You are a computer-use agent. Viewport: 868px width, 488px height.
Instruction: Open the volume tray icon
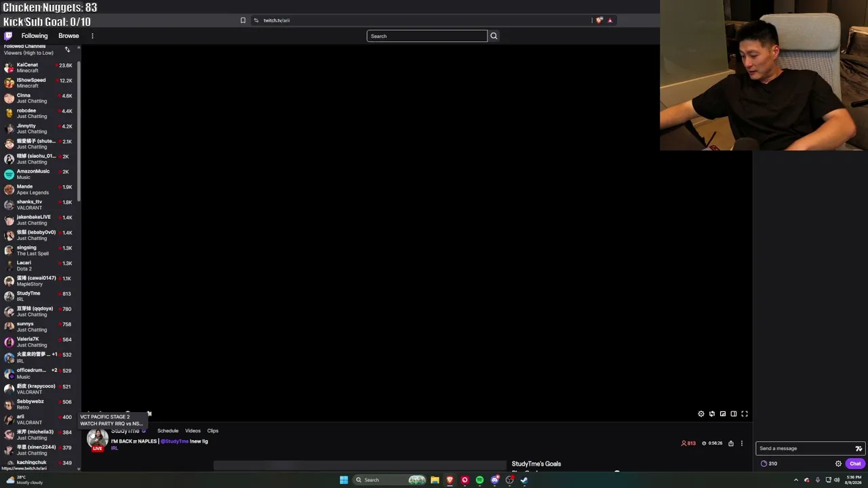click(837, 480)
